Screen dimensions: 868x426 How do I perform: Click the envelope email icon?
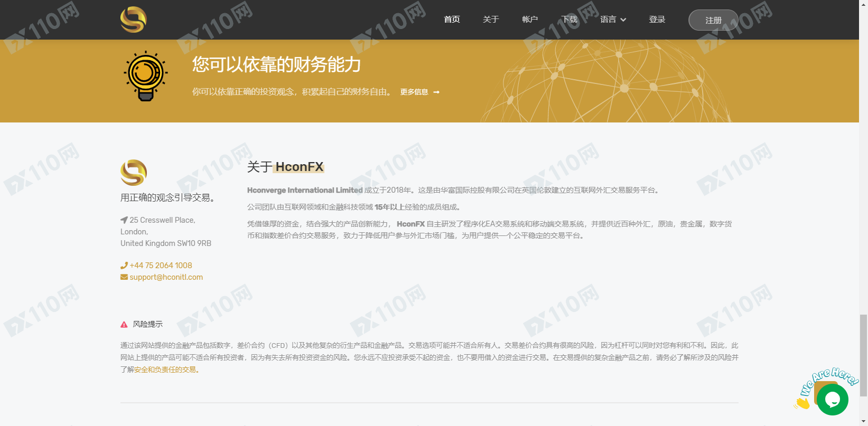pos(124,277)
